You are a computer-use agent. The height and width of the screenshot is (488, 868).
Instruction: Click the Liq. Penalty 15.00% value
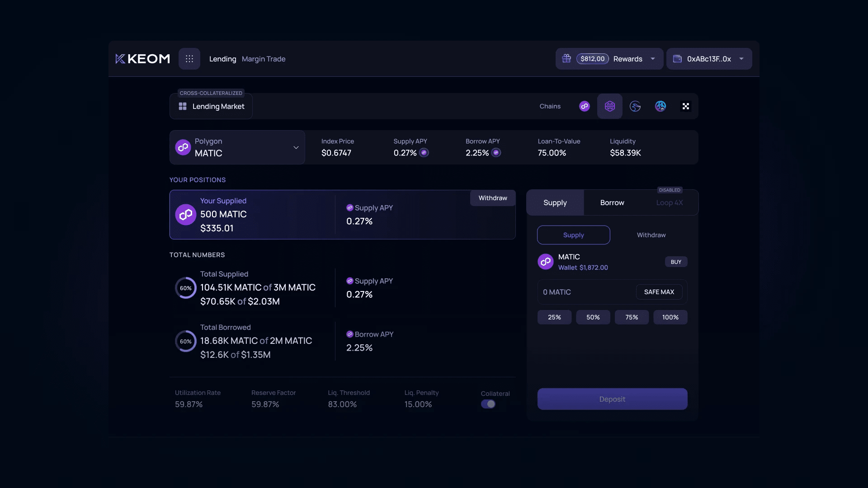point(418,404)
